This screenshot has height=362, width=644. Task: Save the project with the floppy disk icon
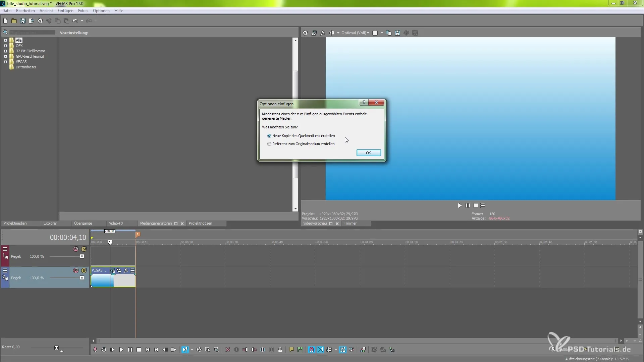tap(23, 21)
